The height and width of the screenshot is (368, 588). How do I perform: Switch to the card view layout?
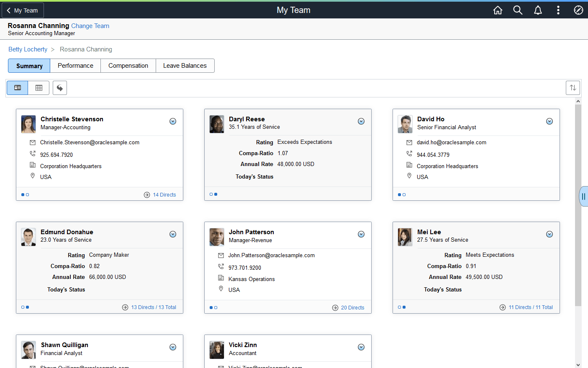18,88
